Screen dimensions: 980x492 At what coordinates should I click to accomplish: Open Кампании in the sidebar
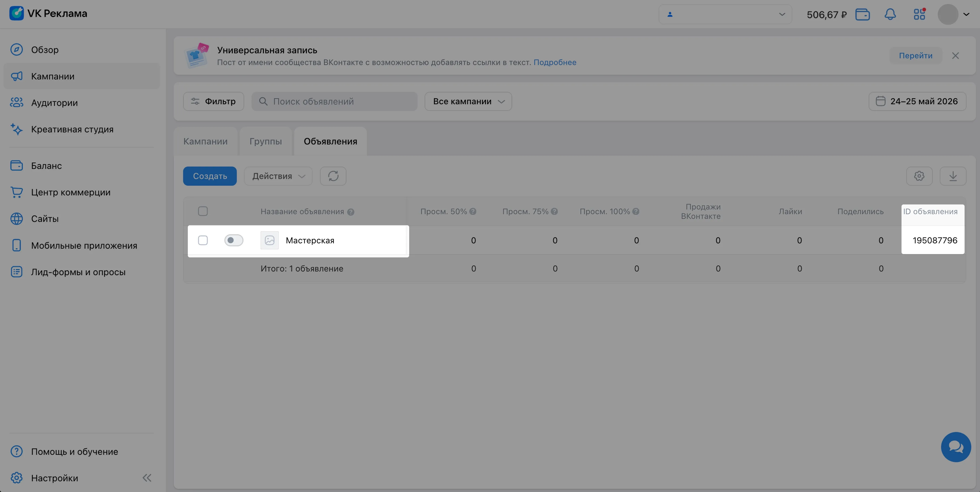coord(82,76)
